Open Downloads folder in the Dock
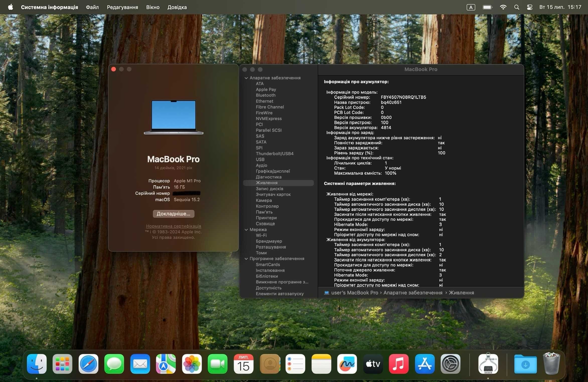 (525, 364)
